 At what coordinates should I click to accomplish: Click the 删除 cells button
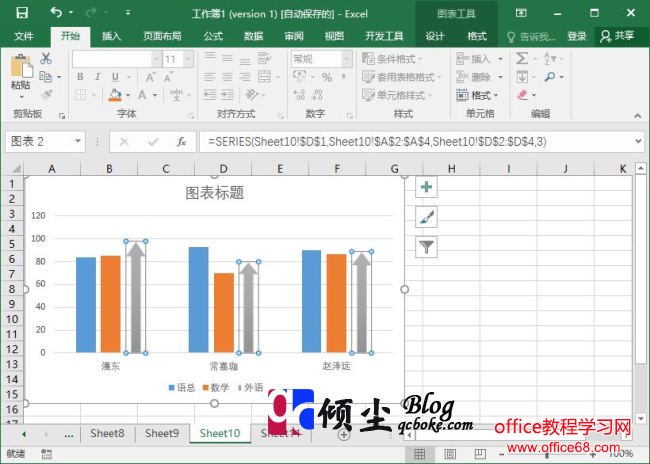(x=479, y=77)
